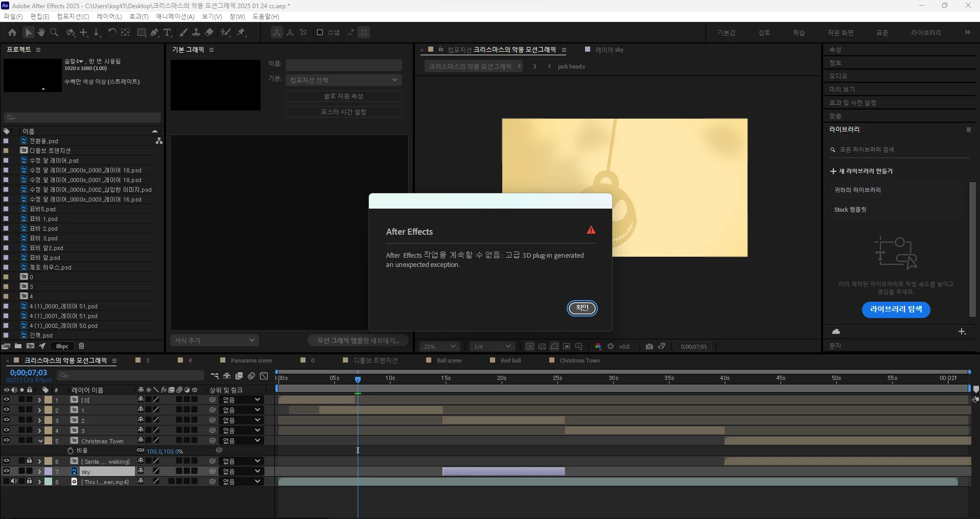Viewport: 980px width, 519px height.
Task: Select the Rotation tool
Action: point(112,32)
